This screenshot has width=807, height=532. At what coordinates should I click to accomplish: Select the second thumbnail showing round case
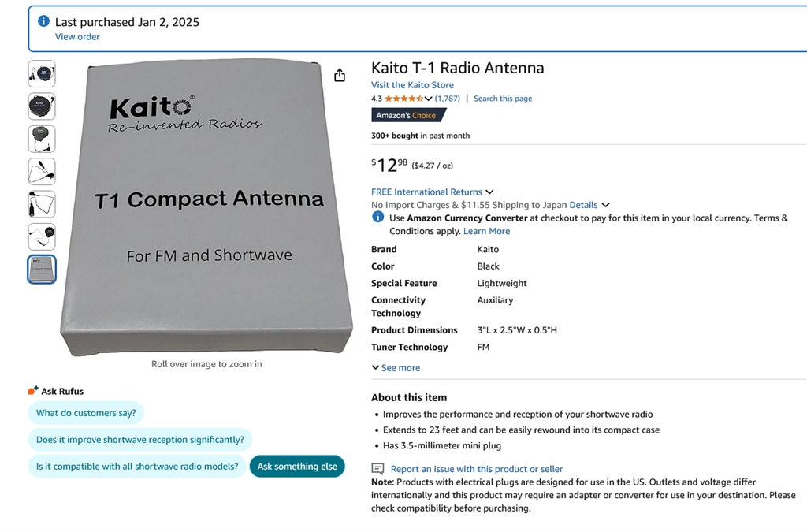point(42,106)
